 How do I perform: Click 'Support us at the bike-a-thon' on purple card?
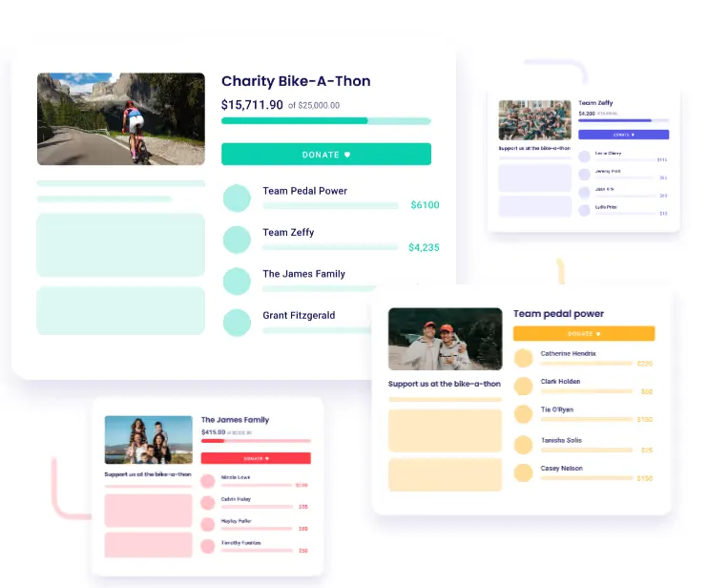534,148
